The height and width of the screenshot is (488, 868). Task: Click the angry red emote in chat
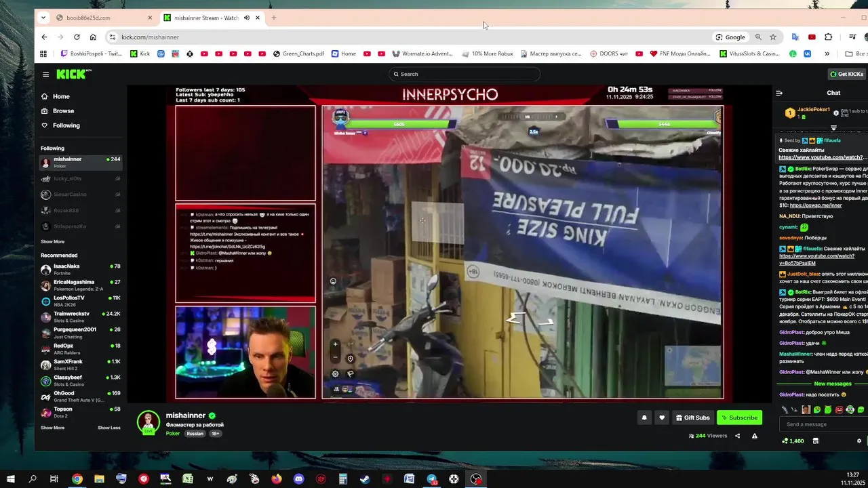click(x=839, y=409)
